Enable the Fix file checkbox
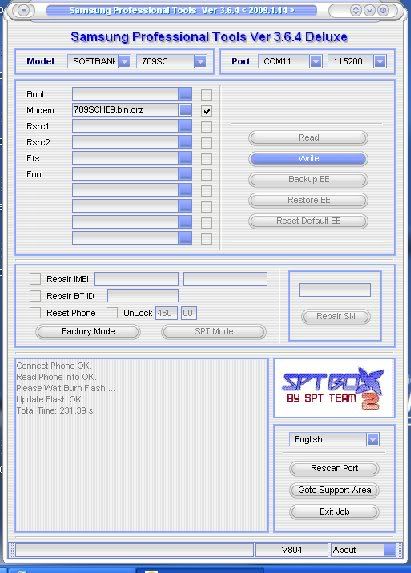 [206, 159]
